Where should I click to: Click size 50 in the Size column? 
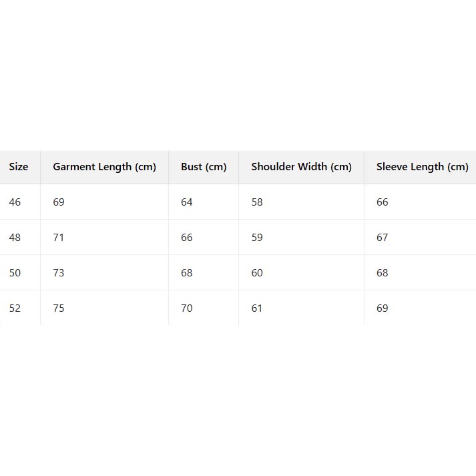click(15, 273)
